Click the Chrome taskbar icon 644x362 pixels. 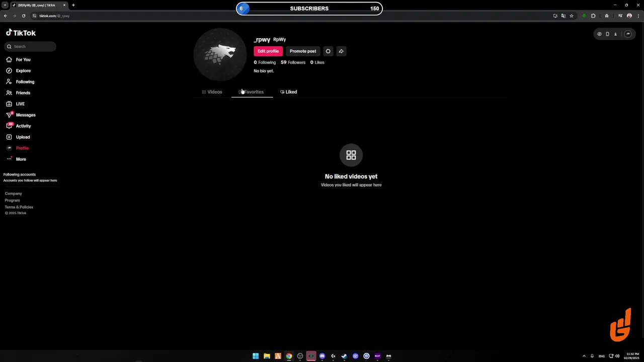pyautogui.click(x=289, y=356)
